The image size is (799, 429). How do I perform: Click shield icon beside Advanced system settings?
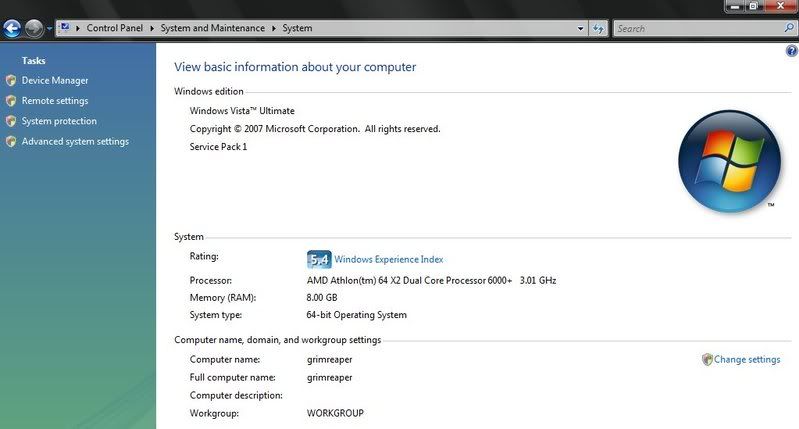[11, 142]
